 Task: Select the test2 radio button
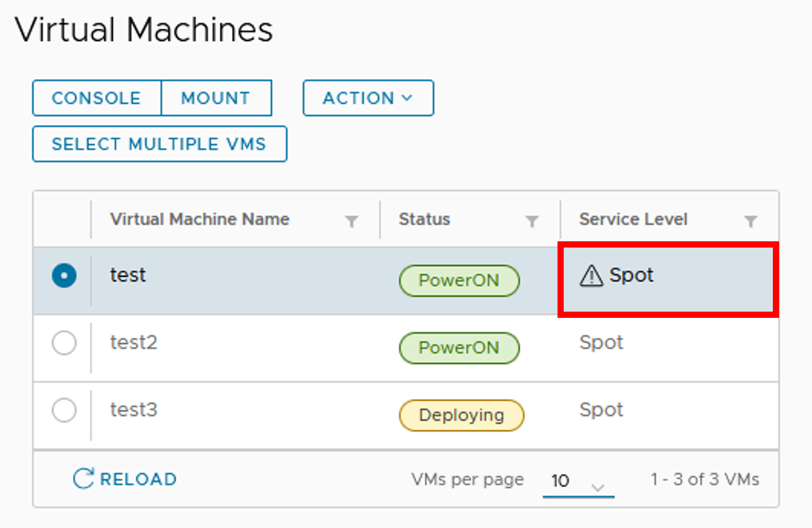[x=64, y=343]
